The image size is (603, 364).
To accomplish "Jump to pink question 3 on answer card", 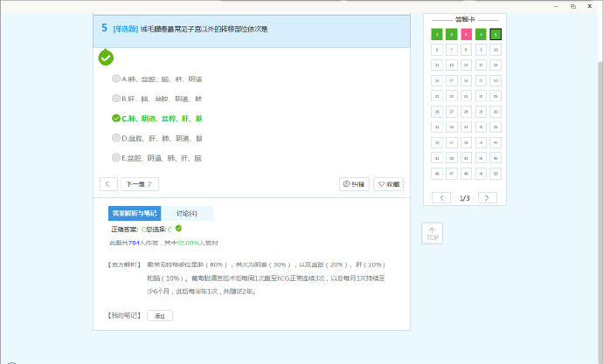I will (466, 34).
